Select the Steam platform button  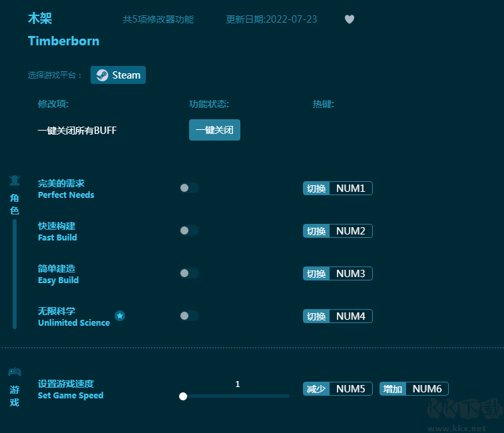[119, 75]
